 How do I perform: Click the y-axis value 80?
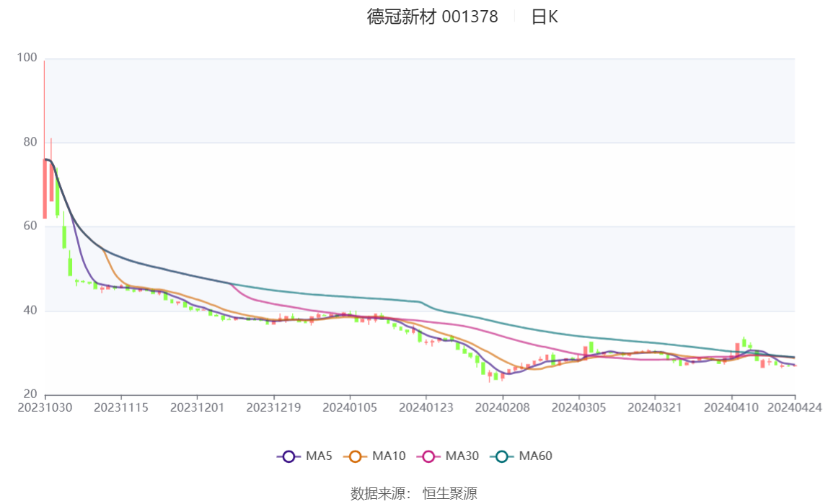(x=30, y=142)
